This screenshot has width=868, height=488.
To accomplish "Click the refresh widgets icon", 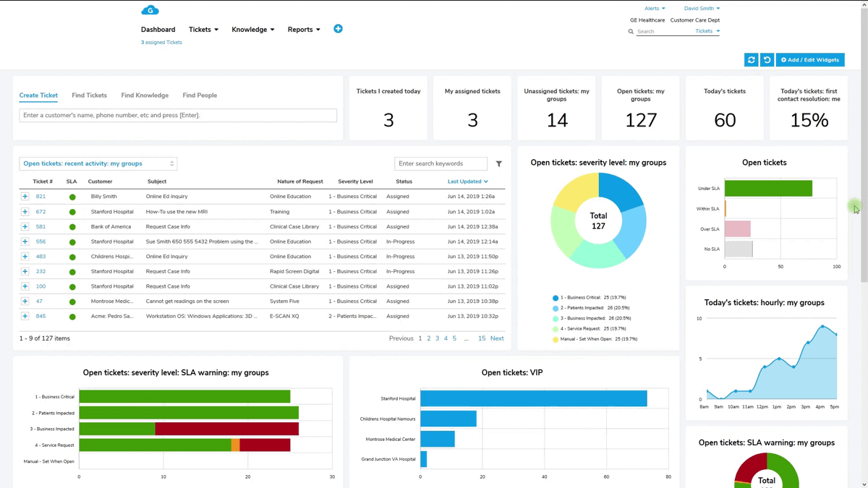I will tap(751, 59).
